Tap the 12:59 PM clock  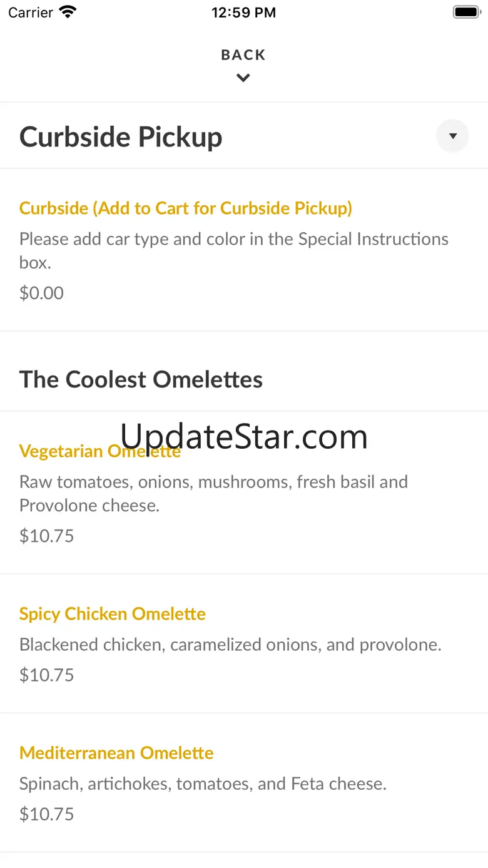point(243,13)
